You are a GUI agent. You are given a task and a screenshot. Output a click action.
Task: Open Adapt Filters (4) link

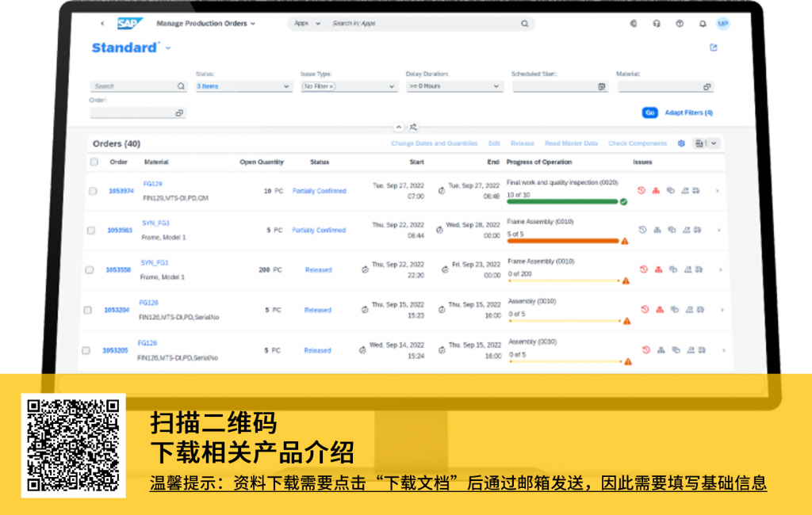tap(688, 113)
